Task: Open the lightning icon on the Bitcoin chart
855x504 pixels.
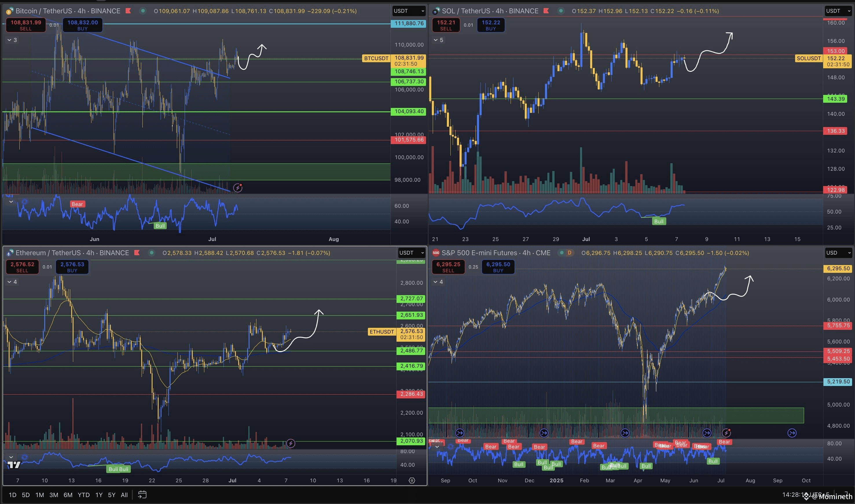Action: (238, 187)
